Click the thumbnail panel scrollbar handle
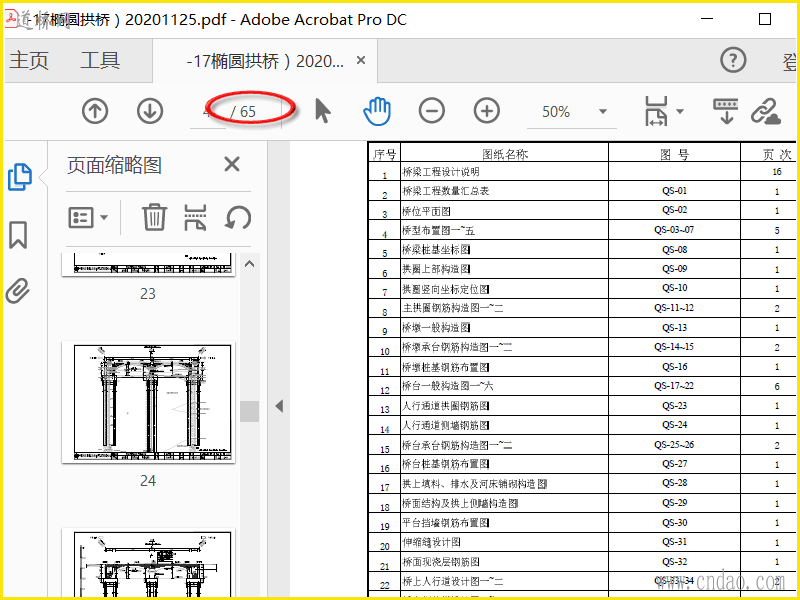800x600 pixels. tap(249, 411)
